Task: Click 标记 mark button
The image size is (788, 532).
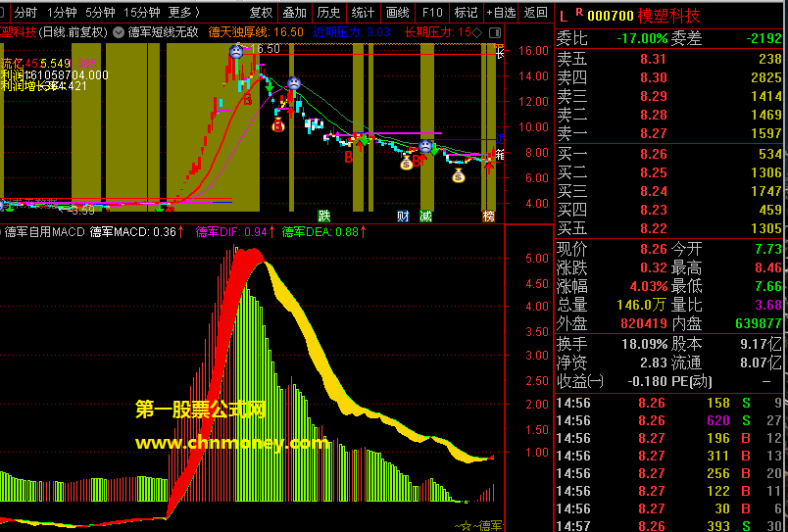Action: tap(466, 12)
